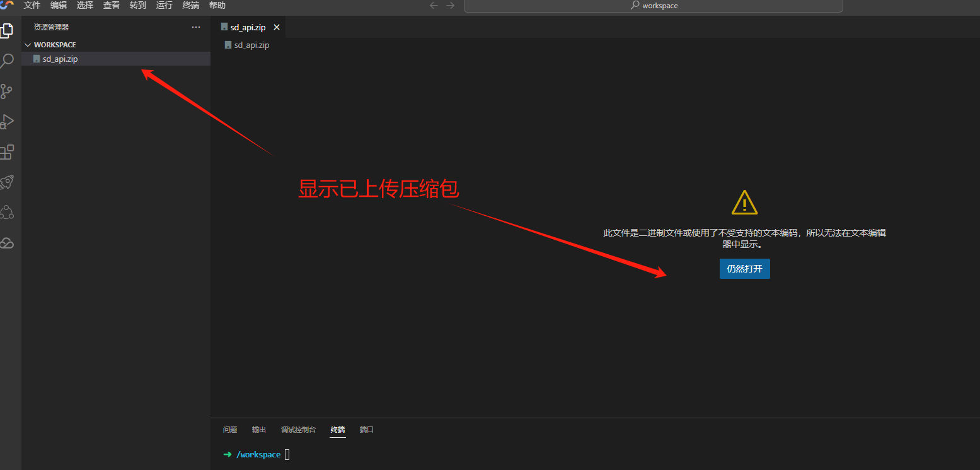The width and height of the screenshot is (980, 470).
Task: Click the binary file warning message text
Action: [x=745, y=238]
